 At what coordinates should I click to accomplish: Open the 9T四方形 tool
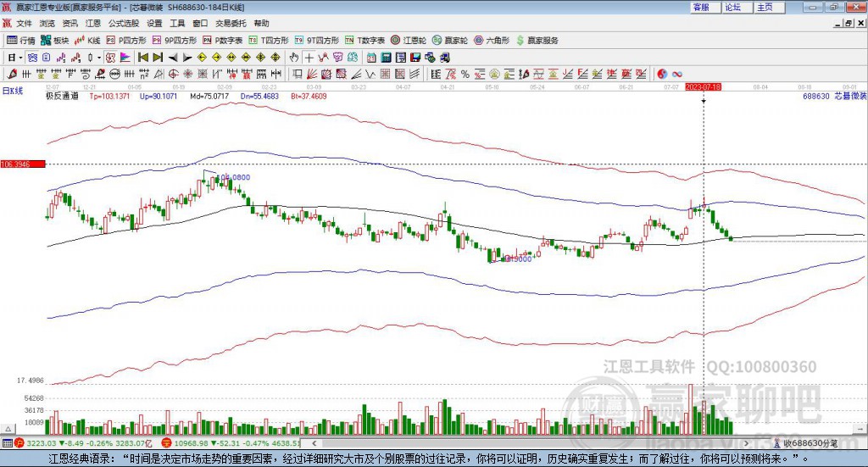pos(175,40)
